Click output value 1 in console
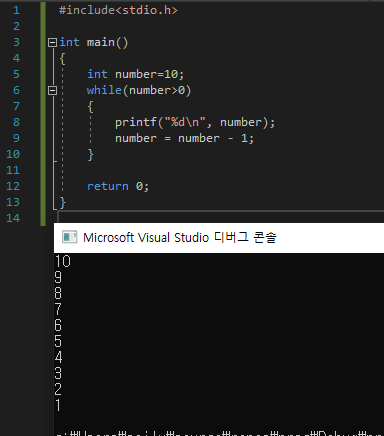The height and width of the screenshot is (436, 384). point(58,405)
